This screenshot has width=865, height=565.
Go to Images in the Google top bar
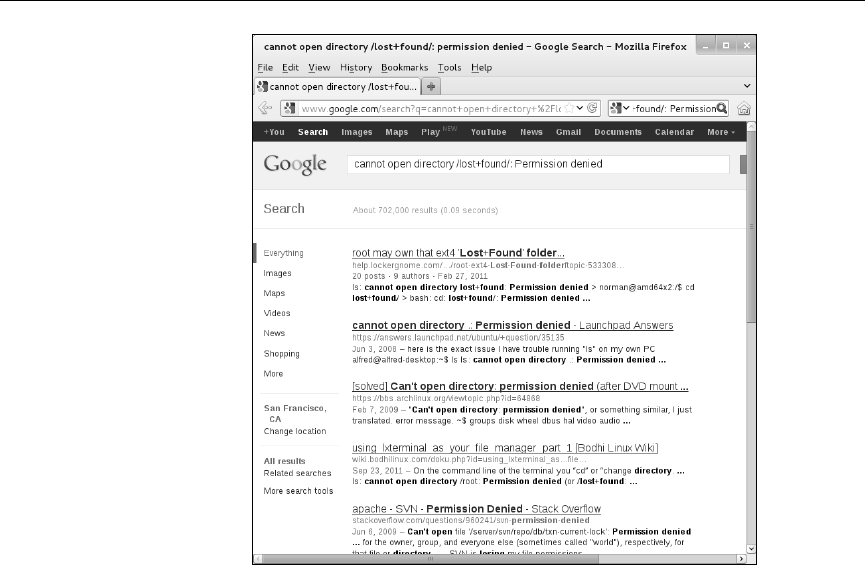click(x=357, y=132)
